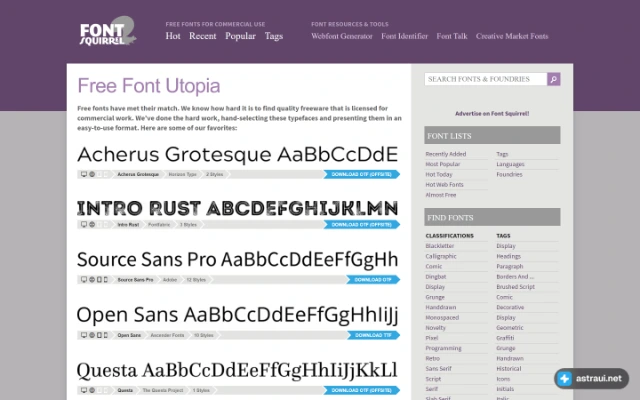Click desktop icon in Open Sans row
Image resolution: width=640 pixels, height=400 pixels.
[x=84, y=335]
